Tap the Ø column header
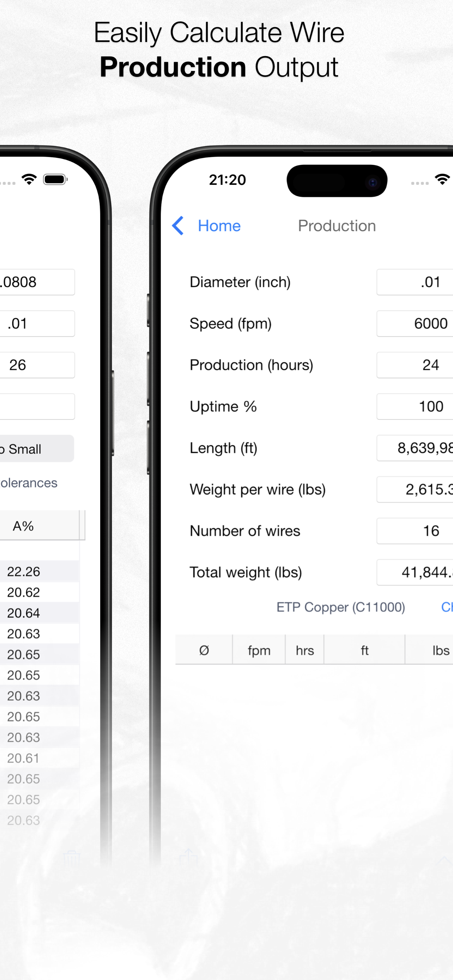Image resolution: width=453 pixels, height=980 pixels. coord(204,650)
